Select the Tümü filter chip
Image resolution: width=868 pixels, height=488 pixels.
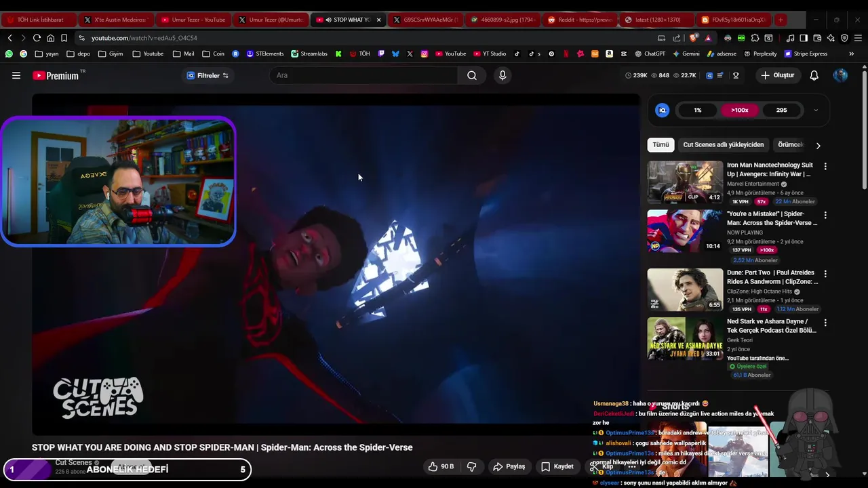tap(660, 144)
